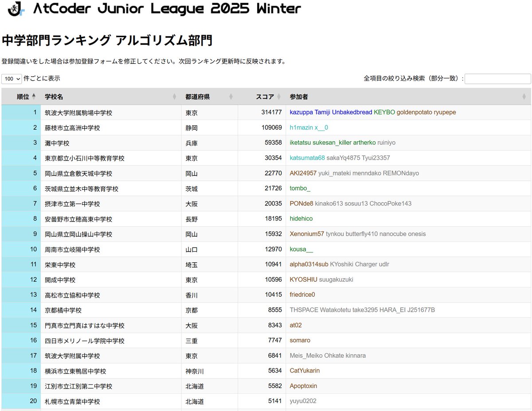Select score value 109069

click(272, 128)
